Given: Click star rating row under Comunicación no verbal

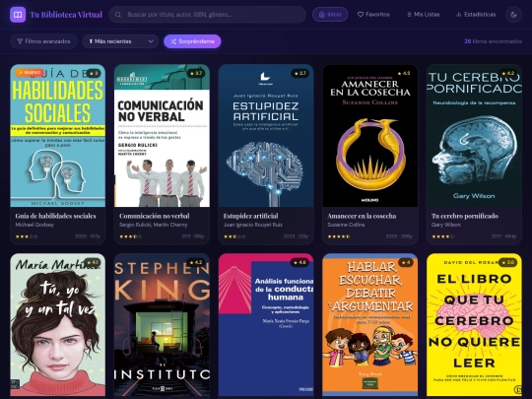Looking at the screenshot, I should tap(131, 236).
